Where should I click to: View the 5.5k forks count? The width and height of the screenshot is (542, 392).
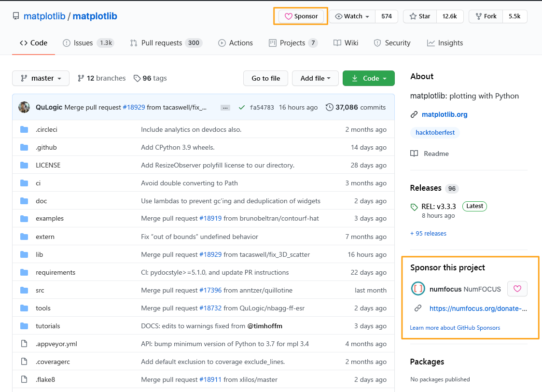514,16
